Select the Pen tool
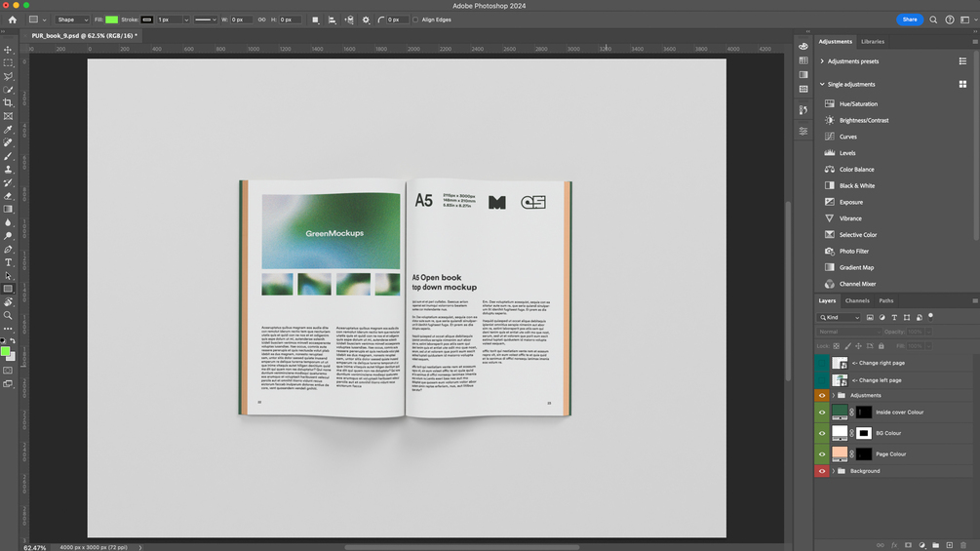Image resolution: width=980 pixels, height=551 pixels. 8,250
